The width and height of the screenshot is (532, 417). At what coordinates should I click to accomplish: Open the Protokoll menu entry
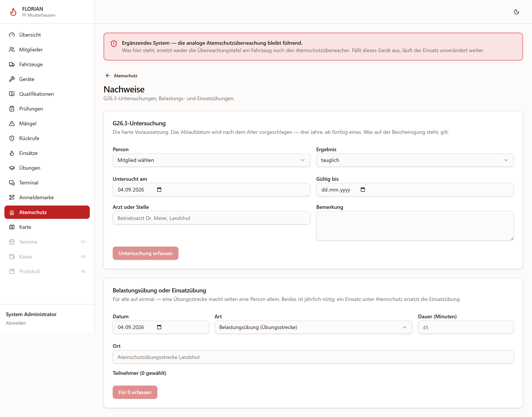(47, 271)
